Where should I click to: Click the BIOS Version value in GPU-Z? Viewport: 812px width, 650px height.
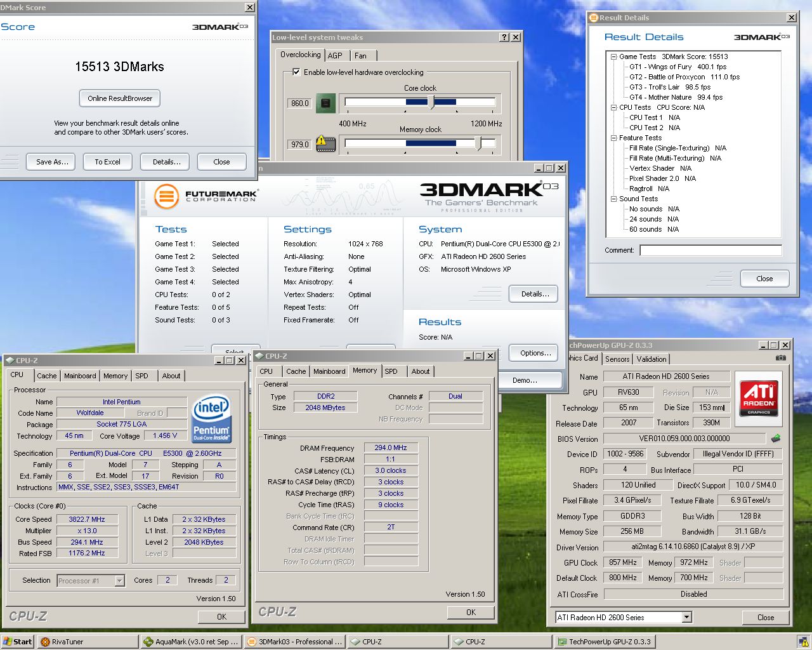pyautogui.click(x=684, y=439)
